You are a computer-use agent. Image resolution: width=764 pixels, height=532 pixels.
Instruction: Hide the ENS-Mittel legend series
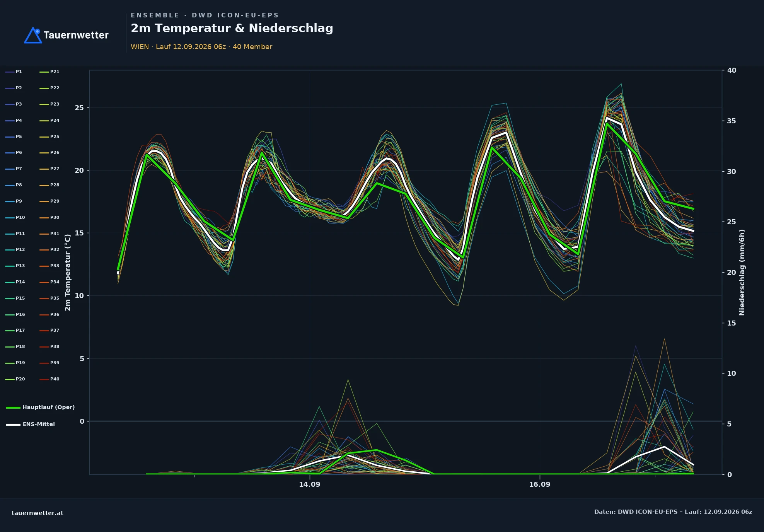coord(31,424)
